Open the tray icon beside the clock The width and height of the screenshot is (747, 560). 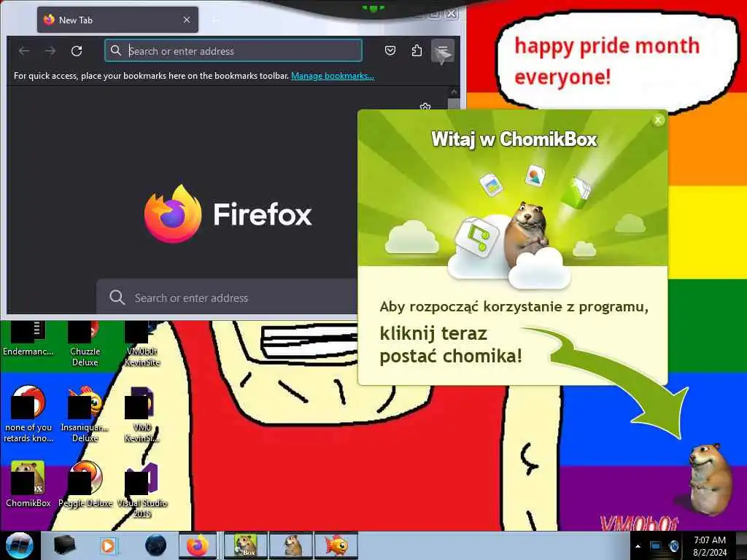click(674, 546)
